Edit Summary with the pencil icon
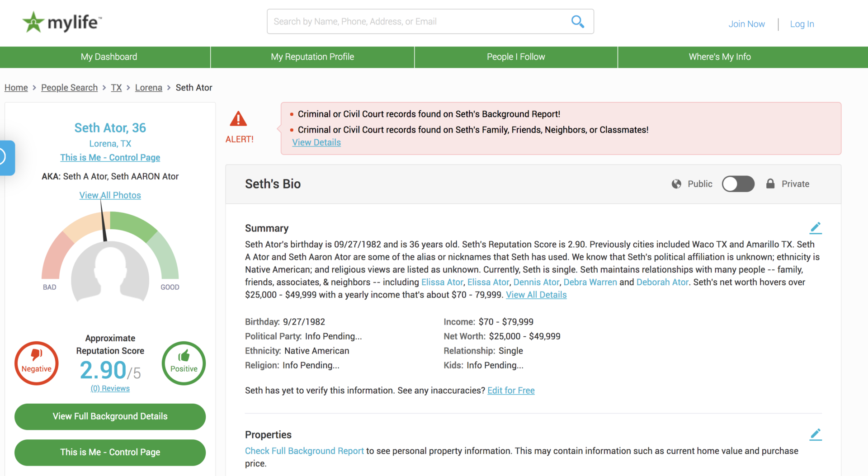Viewport: 868px width, 476px height. [x=816, y=228]
